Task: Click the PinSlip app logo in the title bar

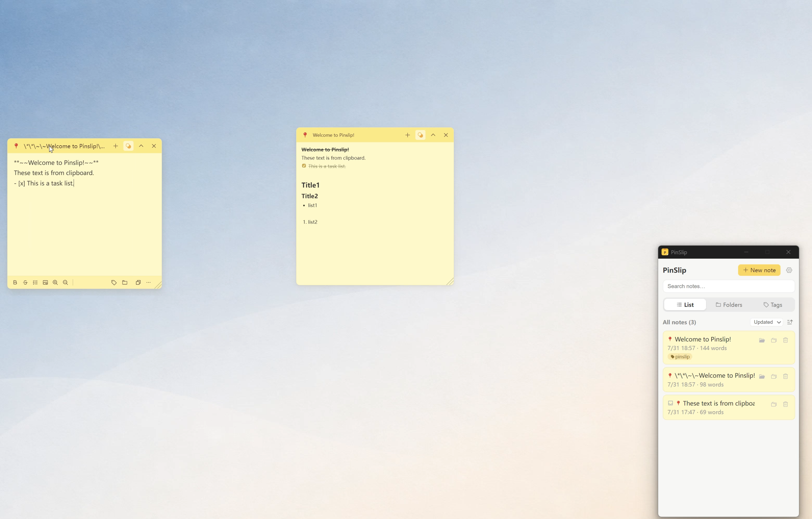Action: (x=665, y=252)
